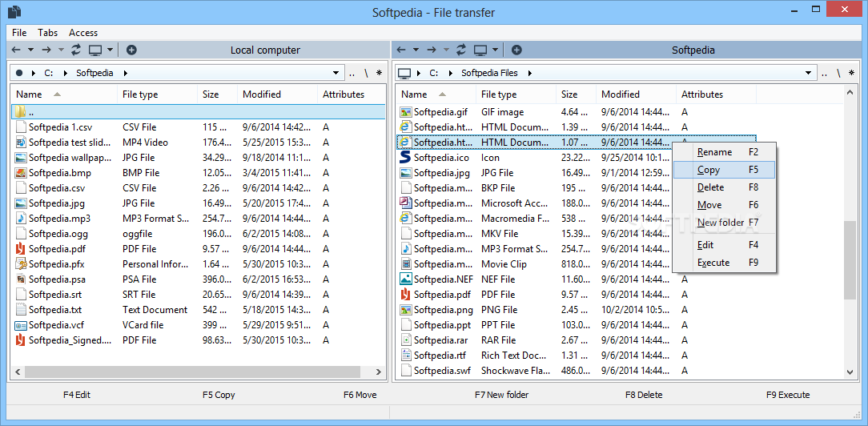Click scroll right arrow in left pane
Image resolution: width=868 pixels, height=426 pixels.
click(x=380, y=372)
